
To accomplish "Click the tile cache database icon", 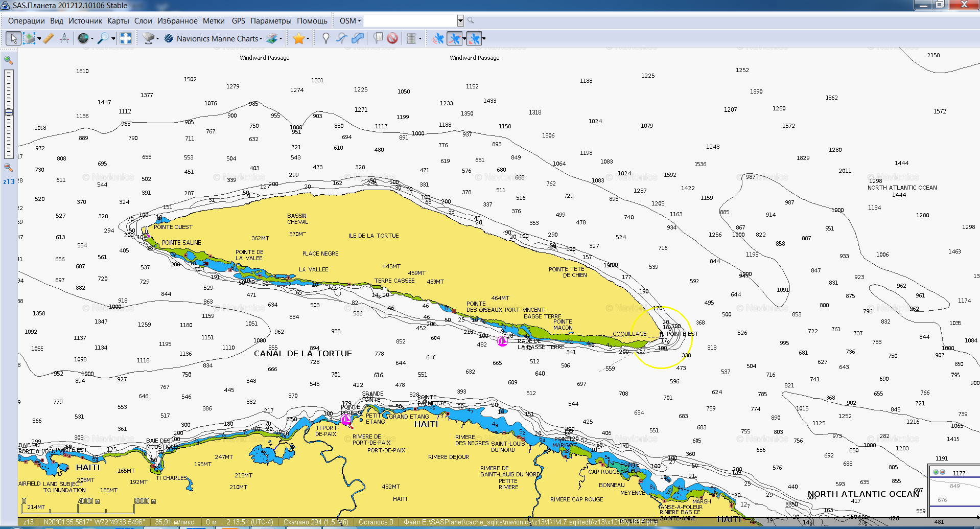I will click(411, 38).
